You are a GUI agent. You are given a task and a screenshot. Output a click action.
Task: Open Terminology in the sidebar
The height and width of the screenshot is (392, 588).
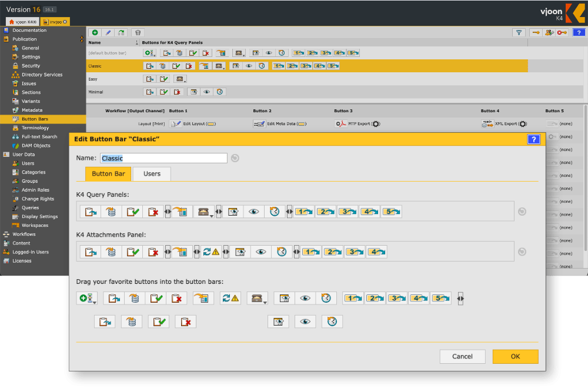[35, 128]
